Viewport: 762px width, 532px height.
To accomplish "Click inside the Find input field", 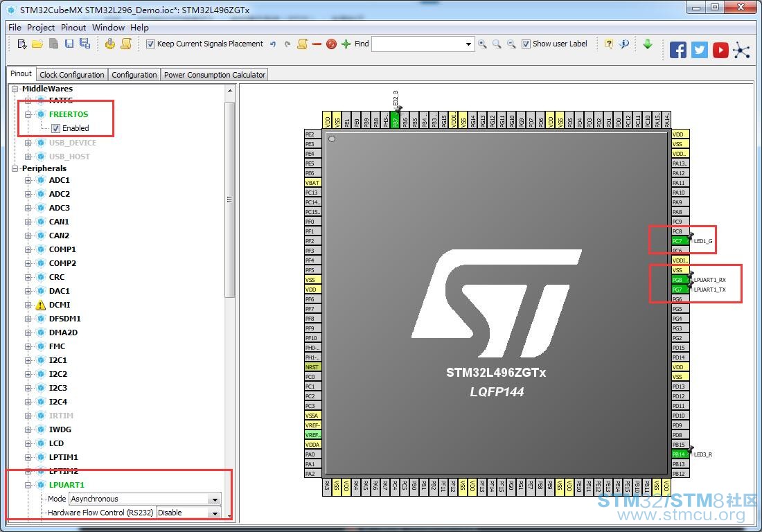I will tap(418, 44).
